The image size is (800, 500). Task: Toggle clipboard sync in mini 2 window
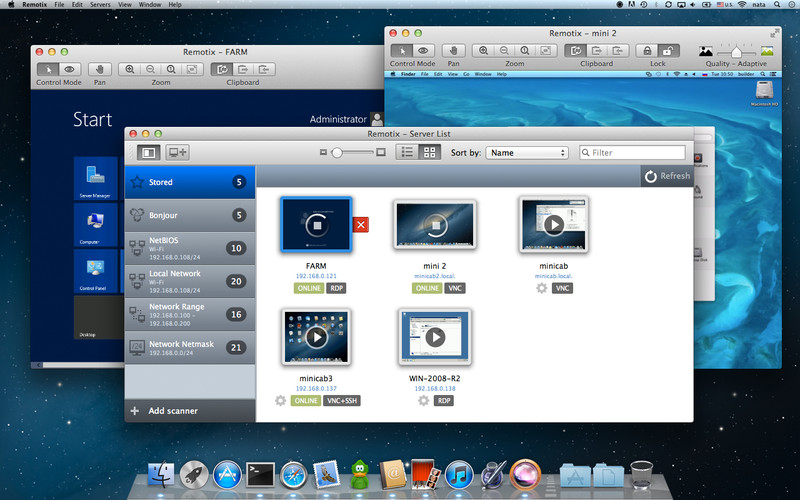(576, 51)
